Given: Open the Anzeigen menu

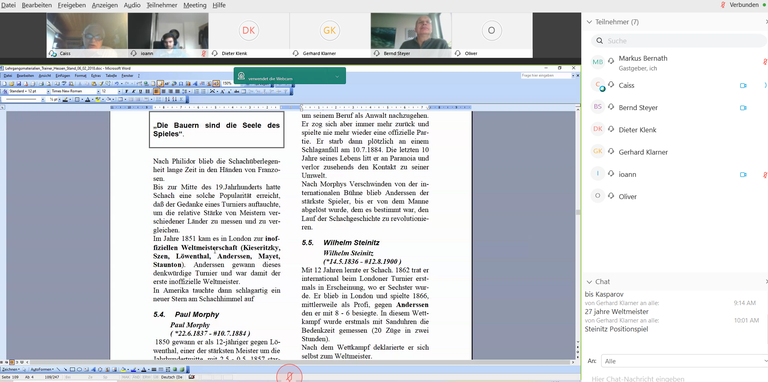Looking at the screenshot, I should [105, 5].
